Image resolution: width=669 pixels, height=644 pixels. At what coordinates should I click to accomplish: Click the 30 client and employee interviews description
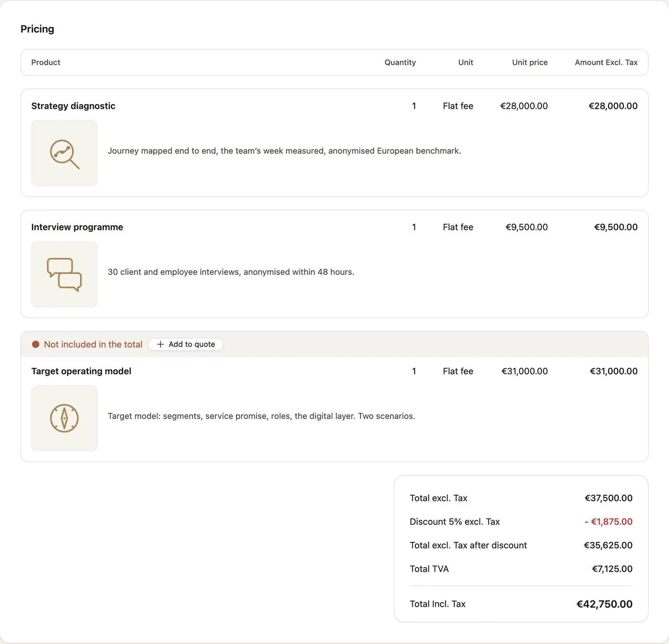pyautogui.click(x=231, y=272)
